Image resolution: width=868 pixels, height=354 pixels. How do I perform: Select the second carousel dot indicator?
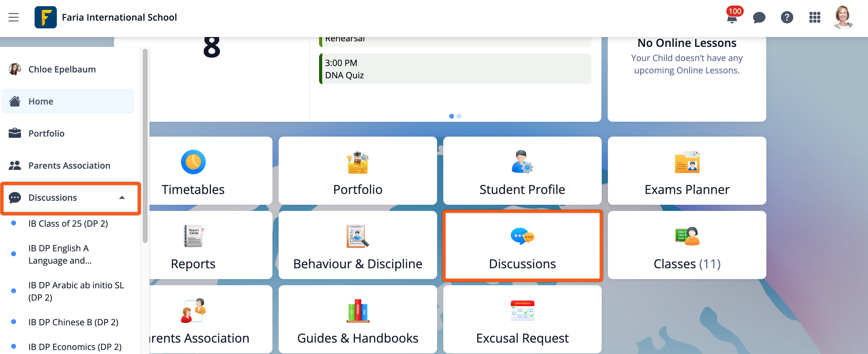click(459, 116)
